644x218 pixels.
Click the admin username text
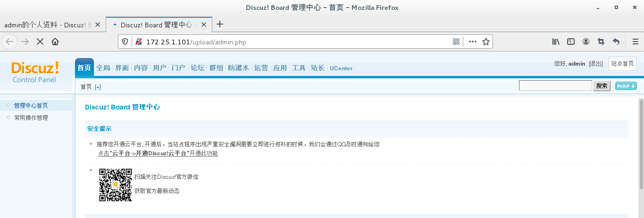[577, 64]
